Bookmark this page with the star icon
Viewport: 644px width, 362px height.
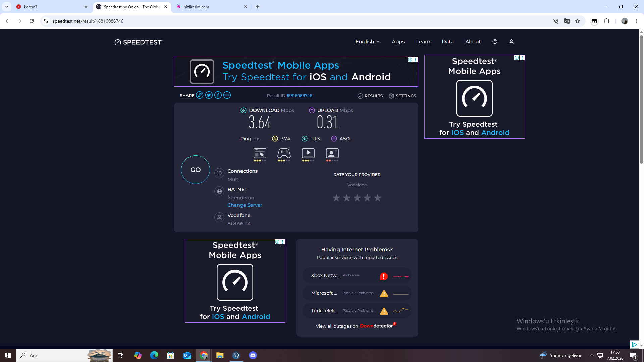tap(578, 21)
